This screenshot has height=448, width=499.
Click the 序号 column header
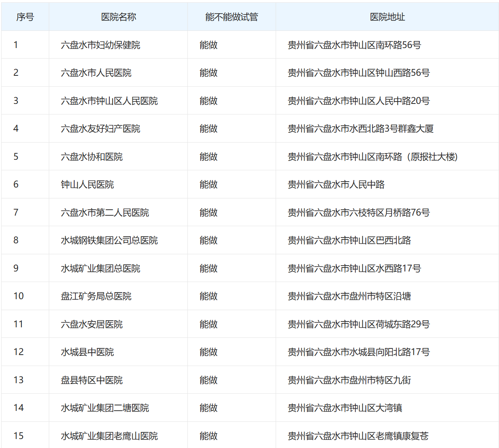click(25, 17)
